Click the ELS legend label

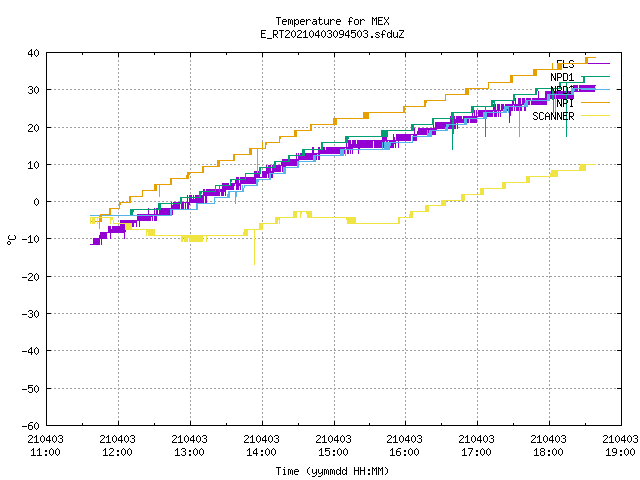pos(565,64)
